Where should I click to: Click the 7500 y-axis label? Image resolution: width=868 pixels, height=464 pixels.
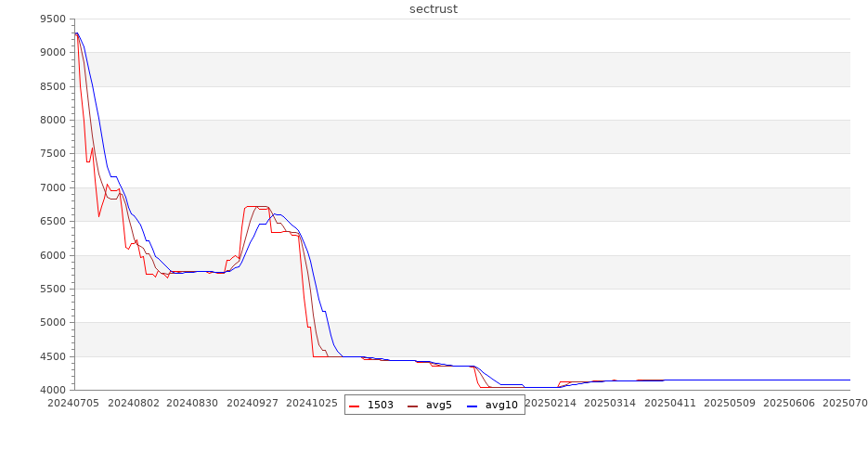coord(52,154)
